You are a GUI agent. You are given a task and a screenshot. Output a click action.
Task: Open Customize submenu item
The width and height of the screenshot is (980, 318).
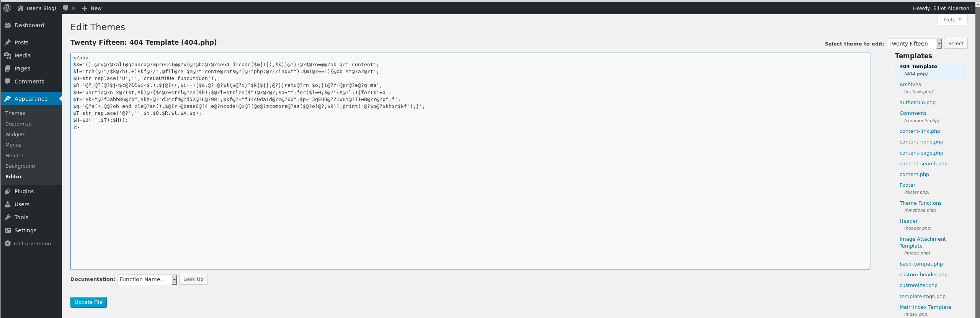tap(18, 124)
